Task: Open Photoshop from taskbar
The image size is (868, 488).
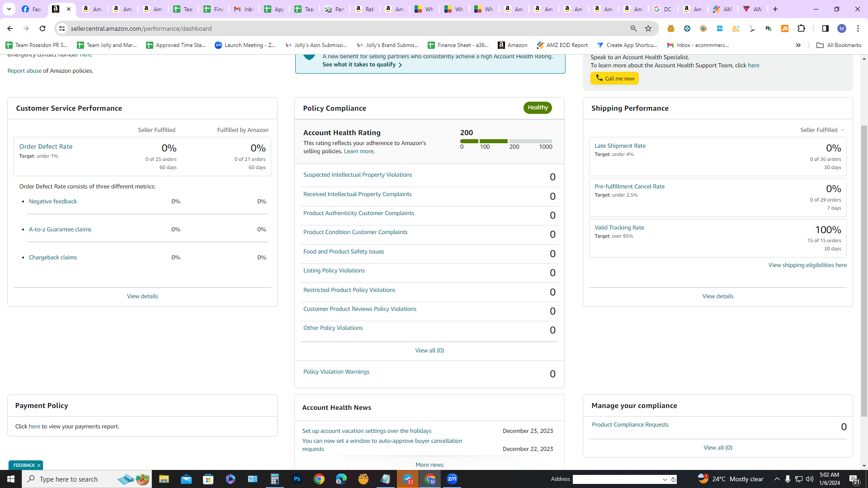Action: point(297,479)
